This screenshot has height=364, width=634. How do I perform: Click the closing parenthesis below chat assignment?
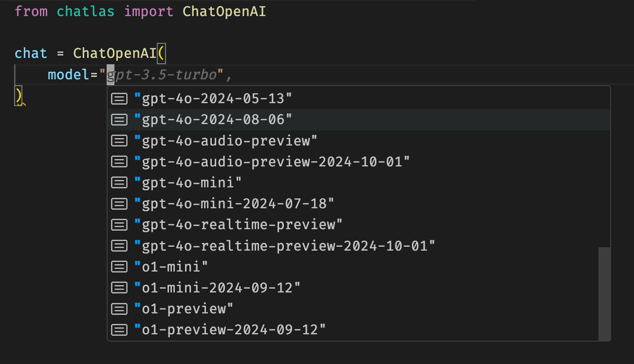[16, 95]
